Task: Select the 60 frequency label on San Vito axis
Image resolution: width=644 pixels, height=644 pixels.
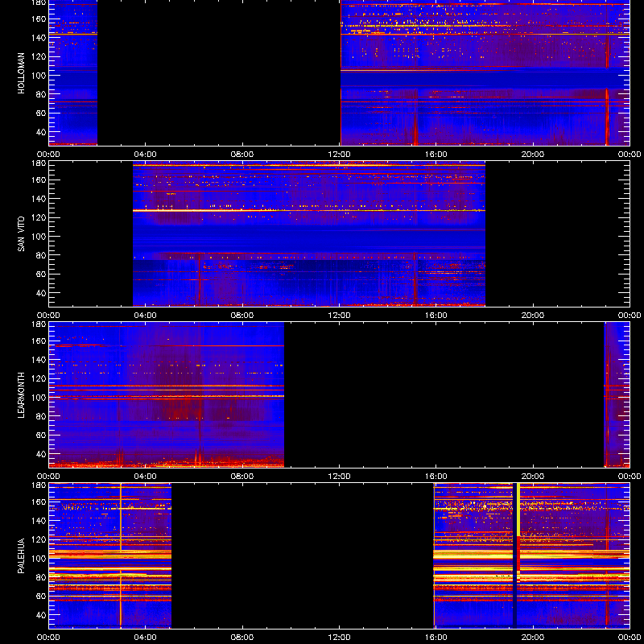Action: pyautogui.click(x=41, y=275)
